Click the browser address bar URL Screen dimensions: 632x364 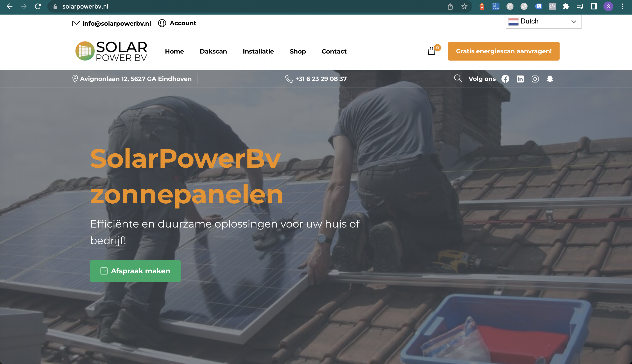pos(85,7)
